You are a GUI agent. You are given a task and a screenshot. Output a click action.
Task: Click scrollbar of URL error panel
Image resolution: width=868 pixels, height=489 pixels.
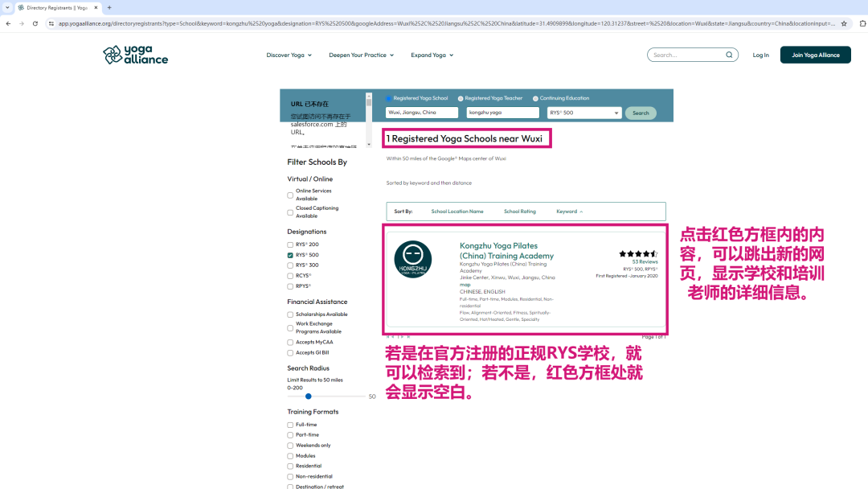369,119
